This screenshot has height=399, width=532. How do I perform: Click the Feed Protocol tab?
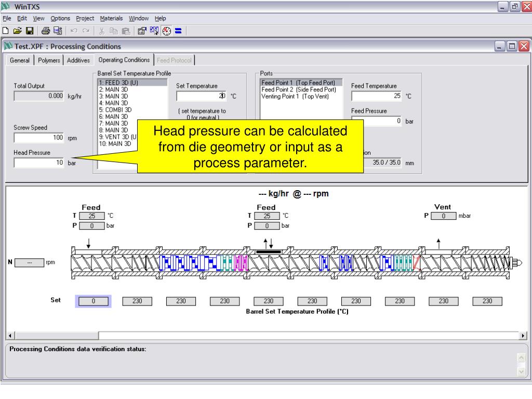(174, 60)
